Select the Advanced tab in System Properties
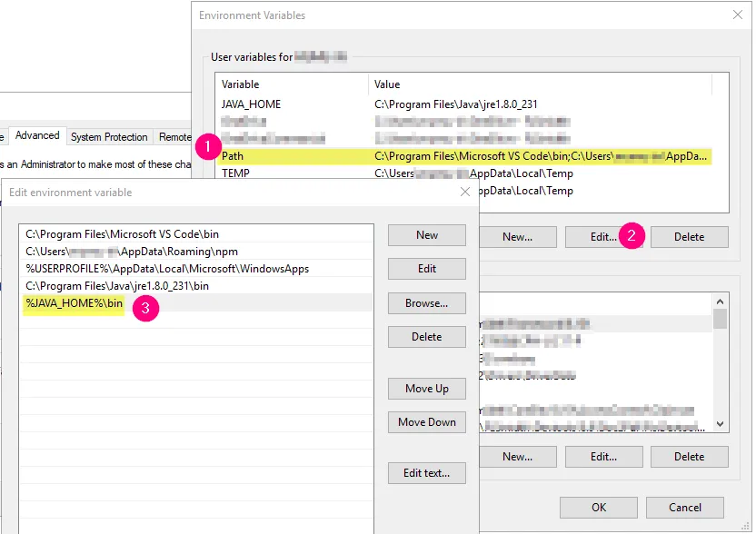Image resolution: width=756 pixels, height=534 pixels. coord(37,135)
